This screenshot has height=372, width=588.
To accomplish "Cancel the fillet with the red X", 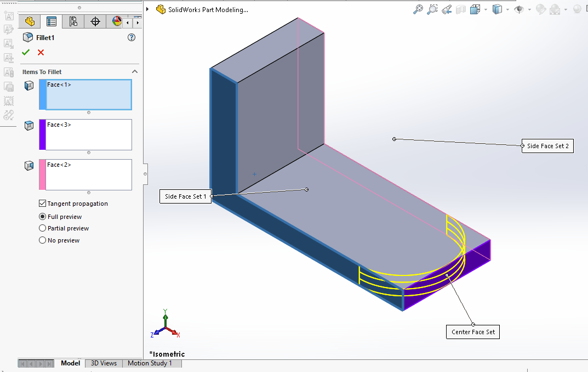I will pos(41,52).
